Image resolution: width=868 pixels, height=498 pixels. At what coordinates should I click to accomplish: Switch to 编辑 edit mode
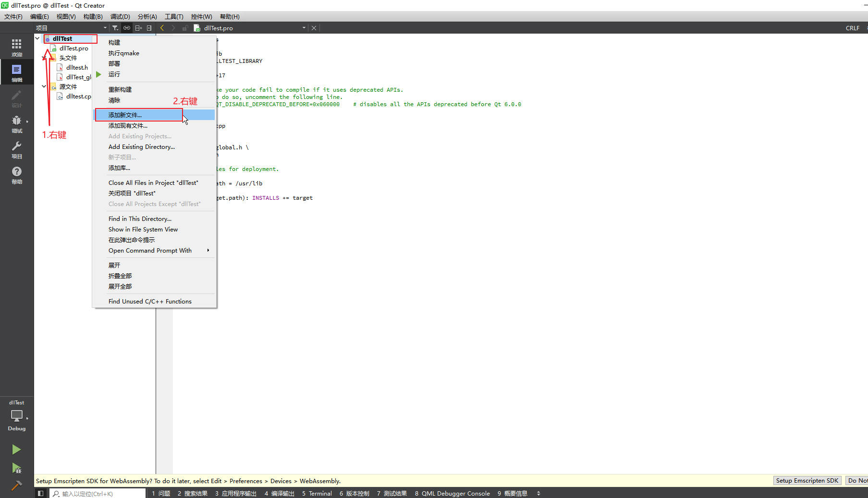tap(16, 73)
